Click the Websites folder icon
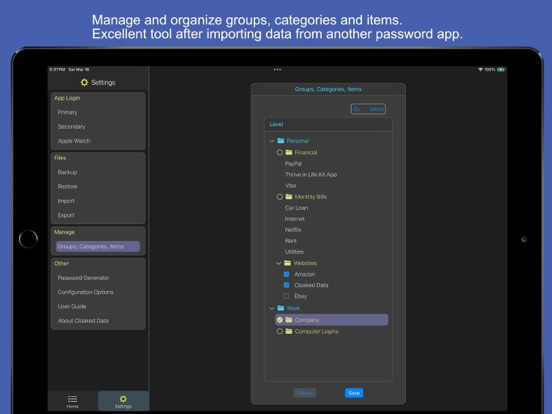Screen dimensions: 552x414 tap(288, 263)
